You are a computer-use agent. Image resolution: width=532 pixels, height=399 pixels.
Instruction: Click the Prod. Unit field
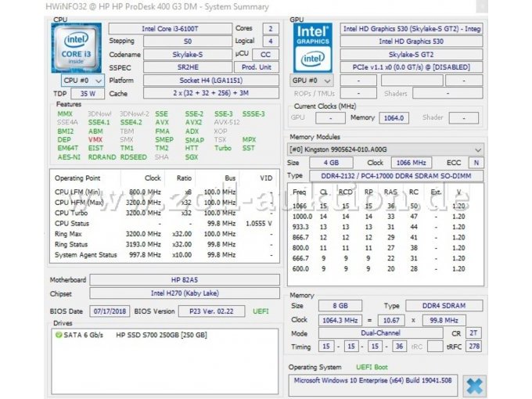click(257, 67)
